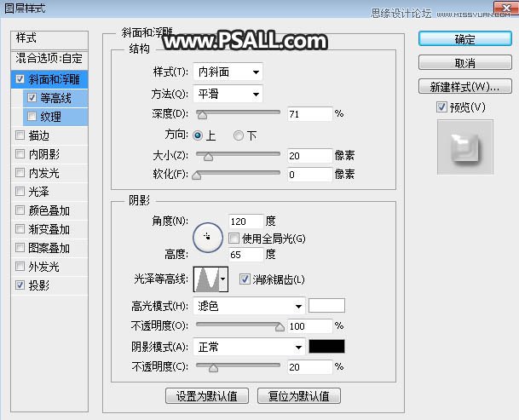
Task: Open the 样式(T) dropdown showing 内斜面
Action: click(228, 72)
